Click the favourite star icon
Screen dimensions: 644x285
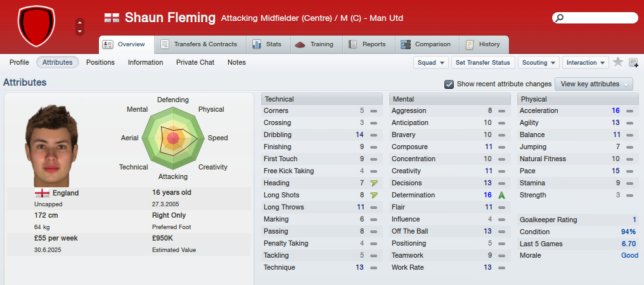click(x=618, y=62)
